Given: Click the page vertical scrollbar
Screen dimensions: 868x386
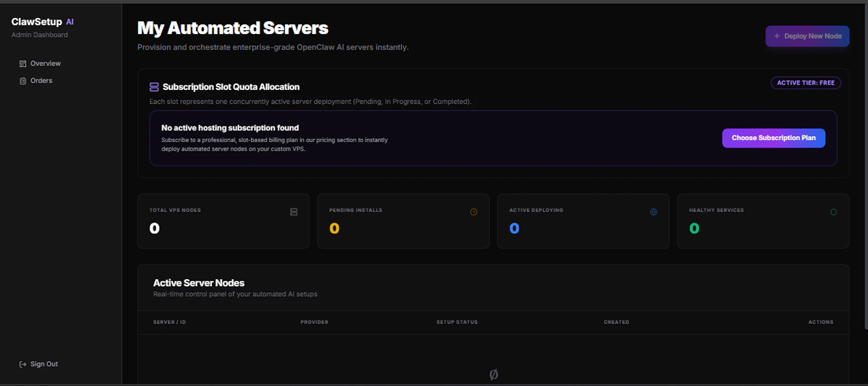Looking at the screenshot, I should coord(866,166).
